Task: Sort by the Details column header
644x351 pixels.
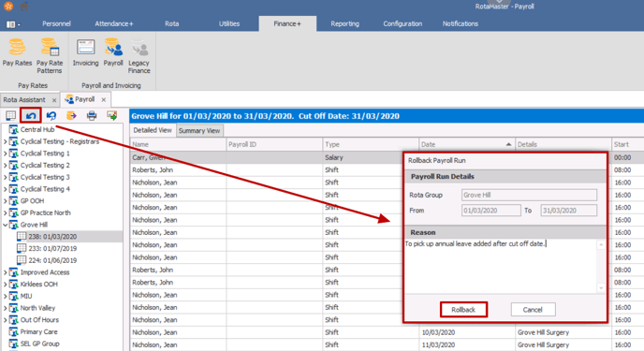Action: [x=563, y=144]
